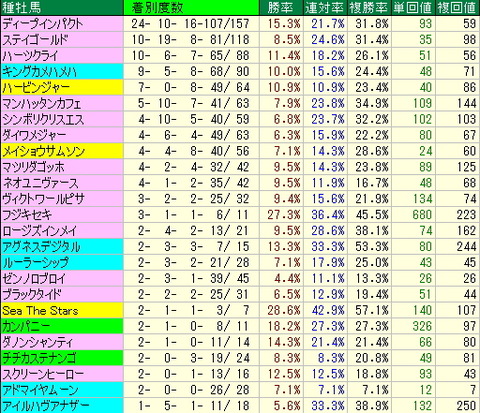Viewport: 480px width, 413px height.
Task: Select the アドマイヤムーン sire name
Action: point(40,390)
